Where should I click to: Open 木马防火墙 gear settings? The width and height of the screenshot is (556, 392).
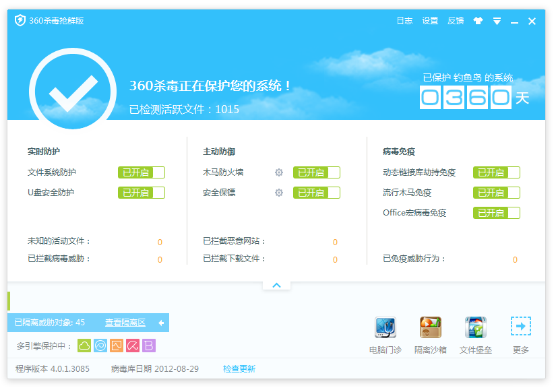click(x=279, y=172)
